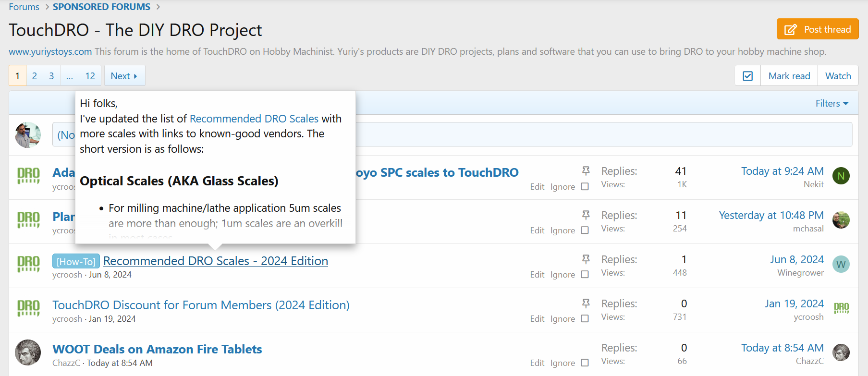Expand the page ellipsis selector
The image size is (868, 376).
(x=70, y=76)
